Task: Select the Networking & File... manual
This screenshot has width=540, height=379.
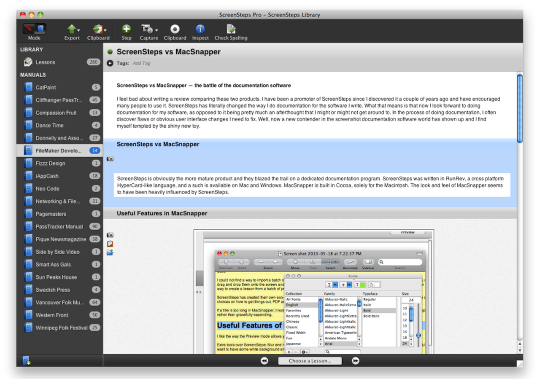Action: tap(59, 201)
